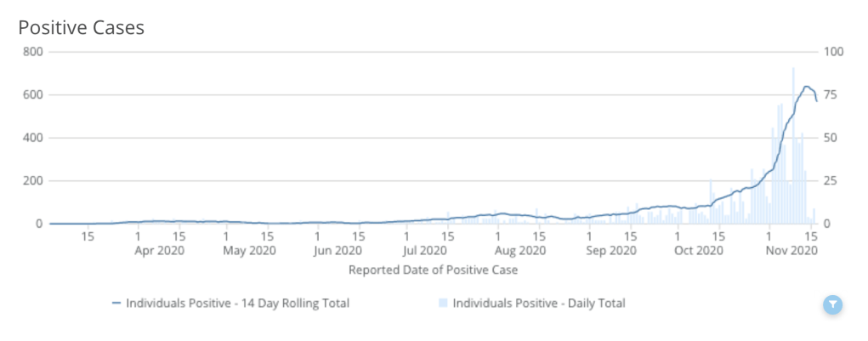Image resolution: width=868 pixels, height=341 pixels.
Task: Click the 800 left axis label
Action: (x=33, y=51)
